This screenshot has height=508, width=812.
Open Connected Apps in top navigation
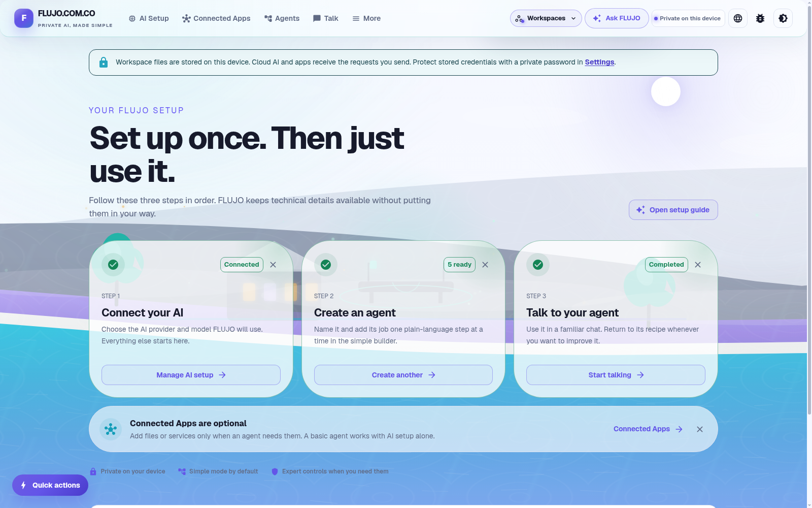click(x=216, y=18)
